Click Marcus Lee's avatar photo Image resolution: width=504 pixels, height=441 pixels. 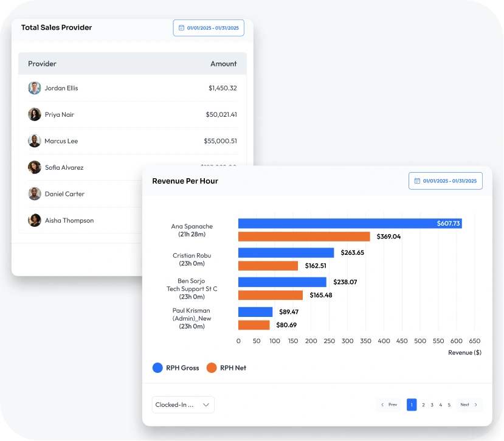(x=35, y=141)
